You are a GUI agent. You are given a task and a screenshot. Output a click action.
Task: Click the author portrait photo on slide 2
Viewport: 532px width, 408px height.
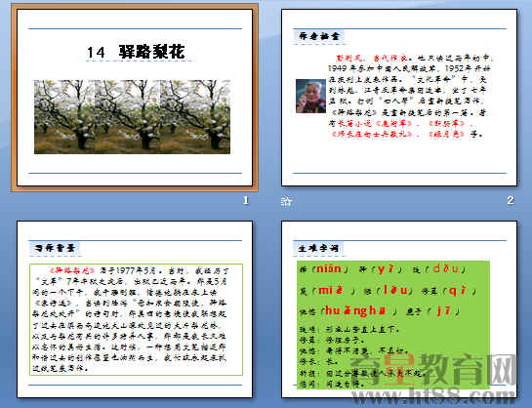(310, 96)
